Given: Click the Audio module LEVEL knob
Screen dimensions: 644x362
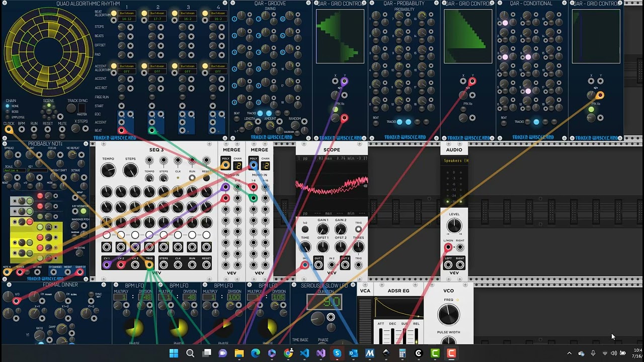Looking at the screenshot, I should click(454, 226).
